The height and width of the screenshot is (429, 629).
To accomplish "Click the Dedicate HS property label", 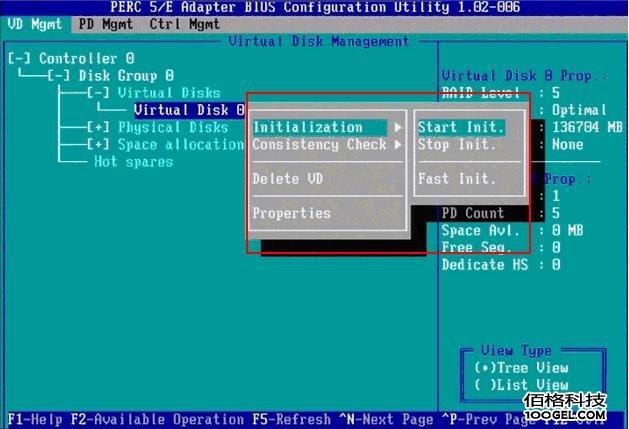I will click(x=485, y=265).
